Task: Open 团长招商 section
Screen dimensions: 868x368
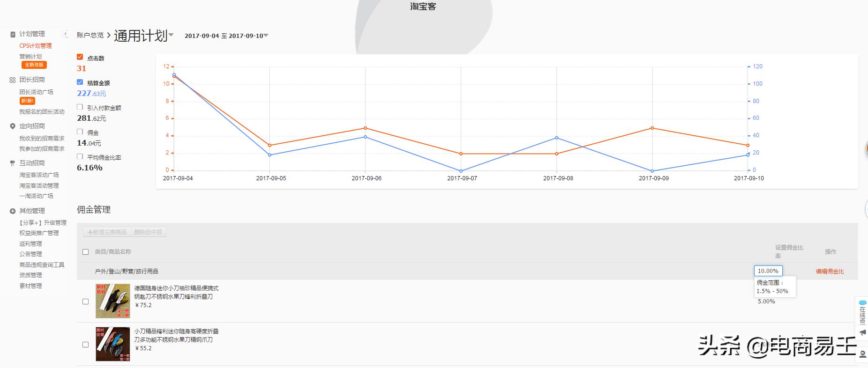Action: (x=32, y=80)
